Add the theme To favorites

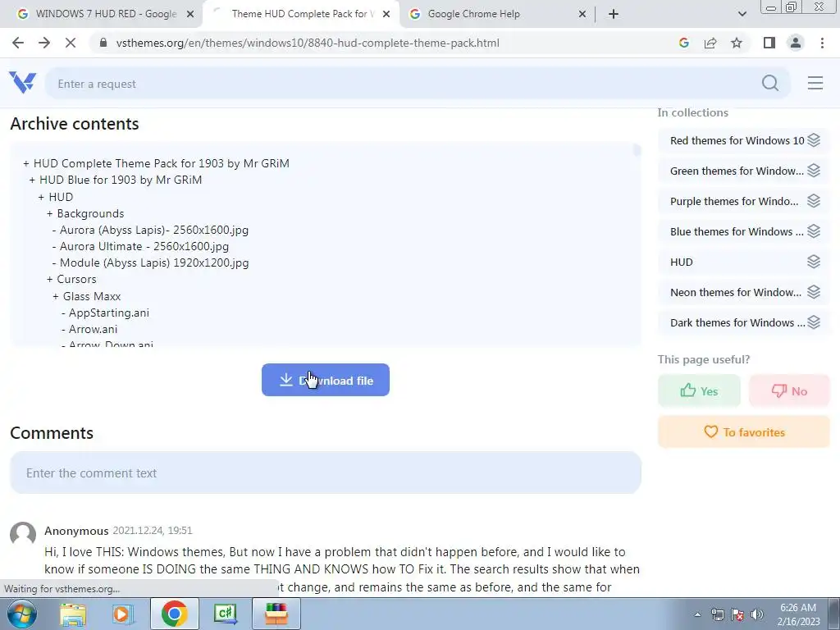pos(743,431)
